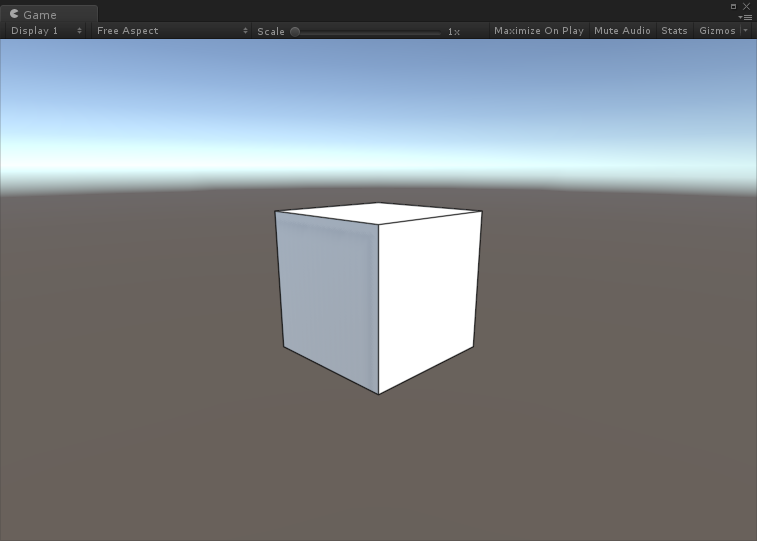Viewport: 757px width, 541px height.
Task: Close the Game panel
Action: (746, 6)
